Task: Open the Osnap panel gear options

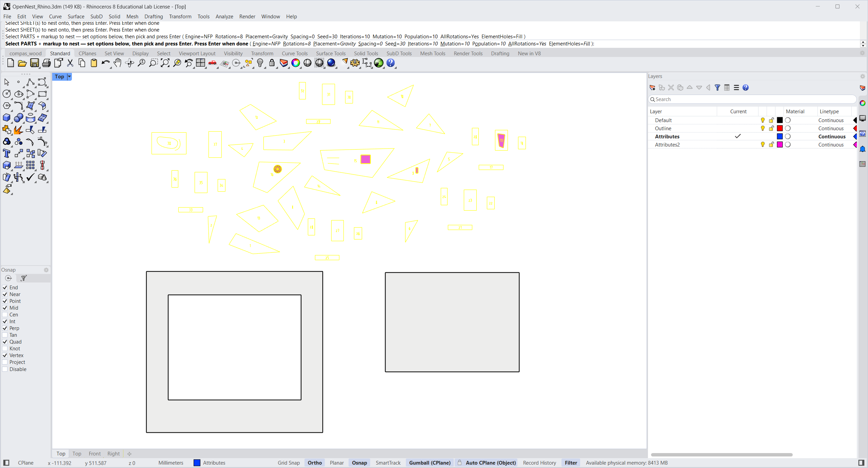Action: [46, 270]
